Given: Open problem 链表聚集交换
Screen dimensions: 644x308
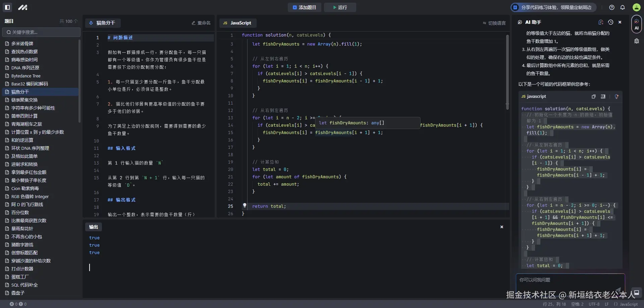Looking at the screenshot, I should [40, 100].
